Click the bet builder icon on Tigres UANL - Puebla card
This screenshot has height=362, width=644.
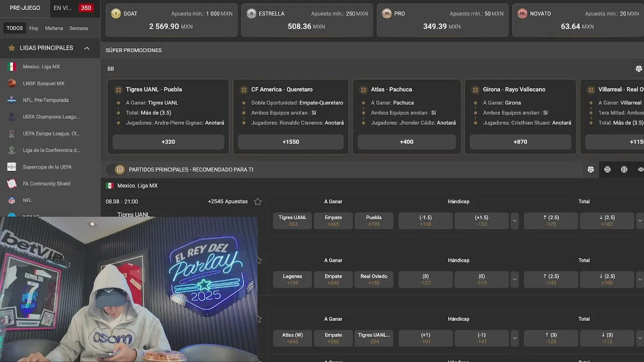pos(118,89)
